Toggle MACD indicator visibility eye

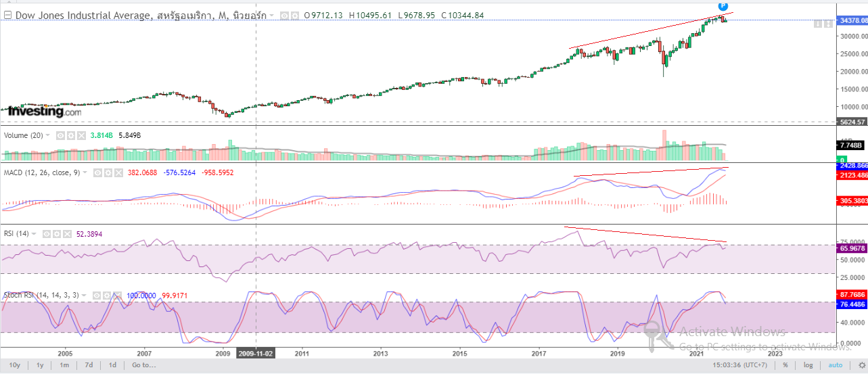pyautogui.click(x=96, y=172)
